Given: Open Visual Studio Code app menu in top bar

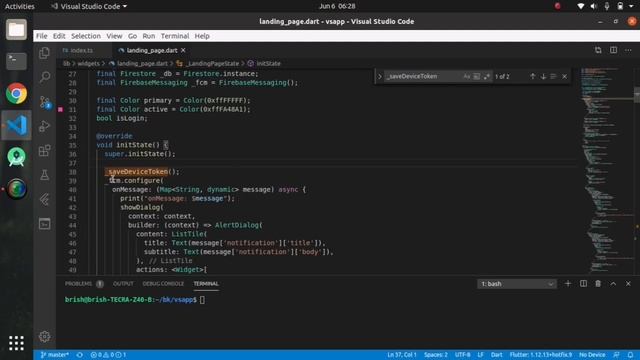Looking at the screenshot, I should tap(89, 6).
